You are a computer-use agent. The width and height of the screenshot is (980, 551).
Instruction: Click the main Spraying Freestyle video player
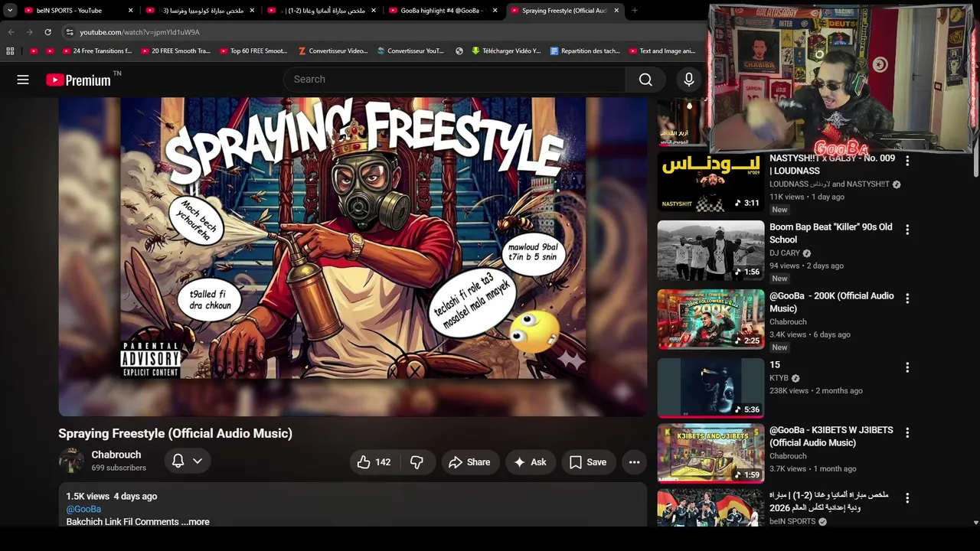click(353, 257)
